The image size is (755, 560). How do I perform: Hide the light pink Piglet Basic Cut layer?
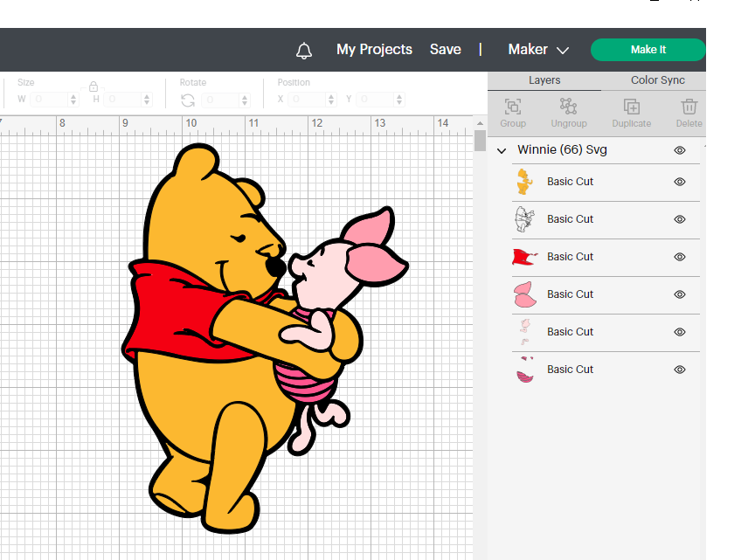679,332
